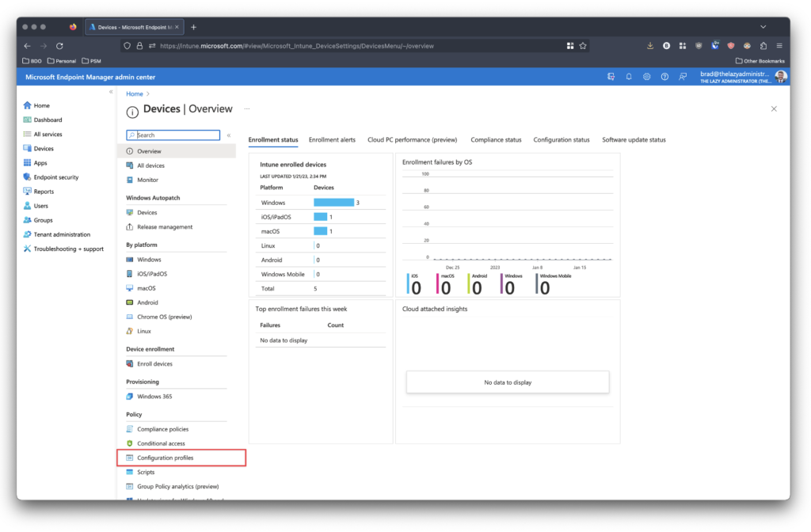811x532 pixels.
Task: Click the notifications bell icon
Action: [x=628, y=77]
